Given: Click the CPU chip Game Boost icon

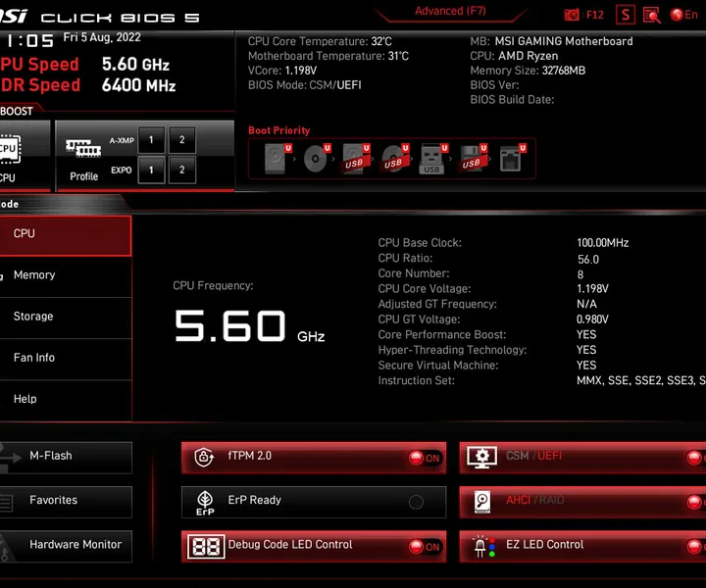Looking at the screenshot, I should pos(9,149).
